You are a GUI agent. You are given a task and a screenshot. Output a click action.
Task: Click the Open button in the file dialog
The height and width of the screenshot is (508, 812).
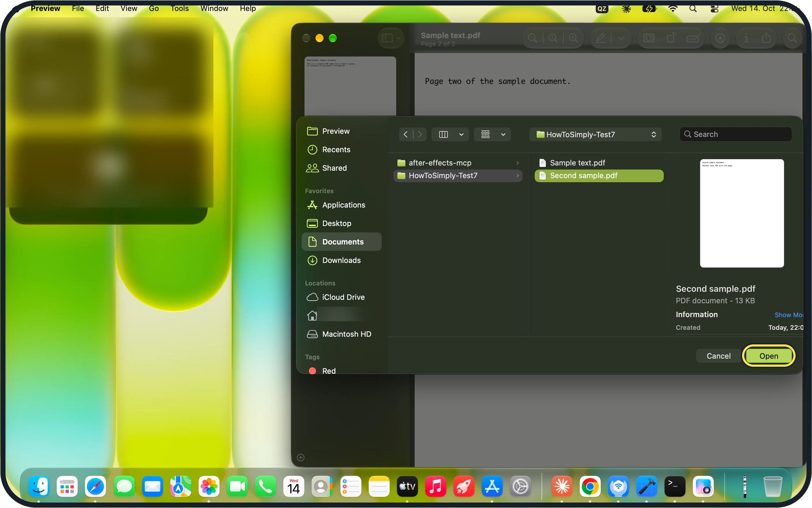pyautogui.click(x=768, y=356)
